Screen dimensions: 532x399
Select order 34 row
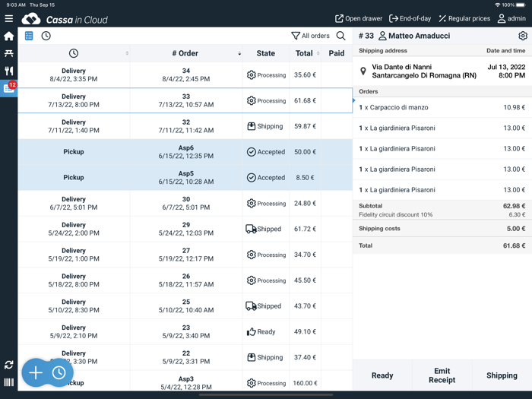(185, 75)
